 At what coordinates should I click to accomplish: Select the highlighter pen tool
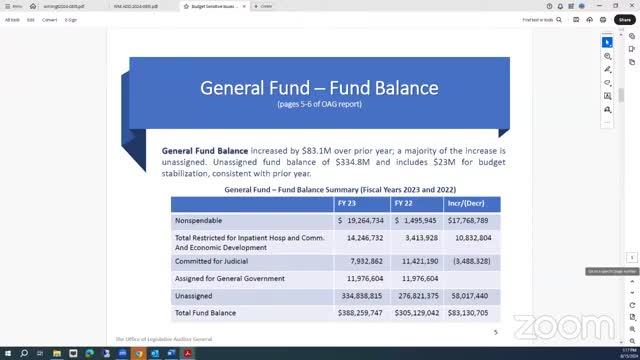[x=607, y=69]
